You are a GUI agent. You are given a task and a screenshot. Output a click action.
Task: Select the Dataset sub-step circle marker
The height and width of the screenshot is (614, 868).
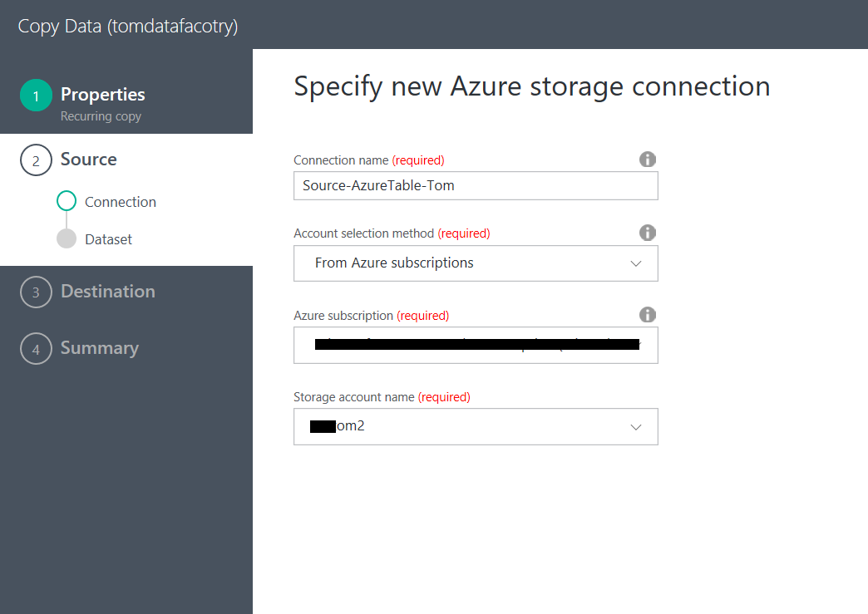coord(67,239)
